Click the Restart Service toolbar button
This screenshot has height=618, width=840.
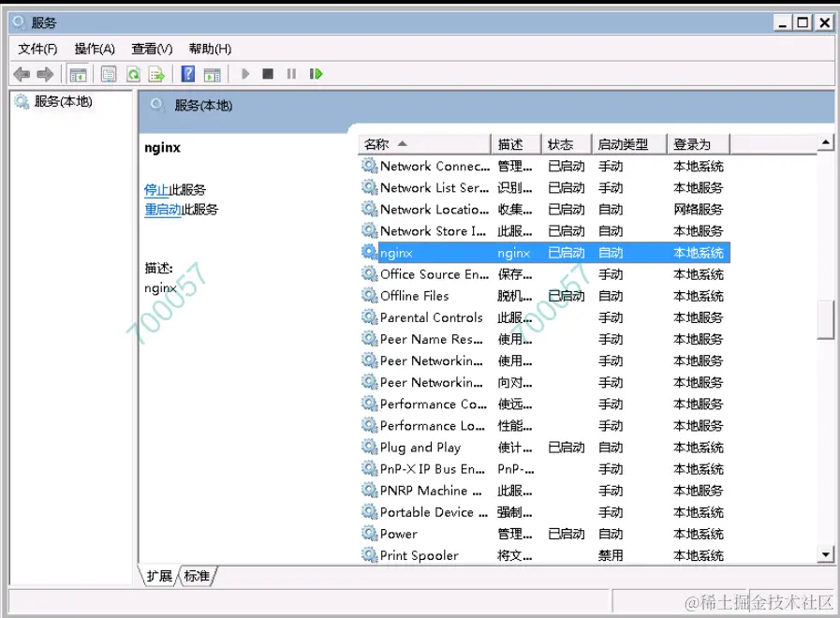coord(317,74)
